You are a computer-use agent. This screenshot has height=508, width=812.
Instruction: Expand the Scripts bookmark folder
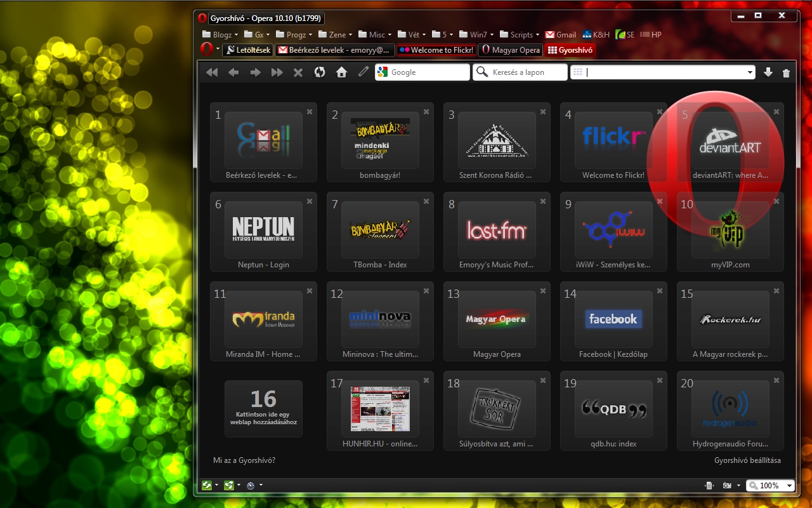pos(520,35)
